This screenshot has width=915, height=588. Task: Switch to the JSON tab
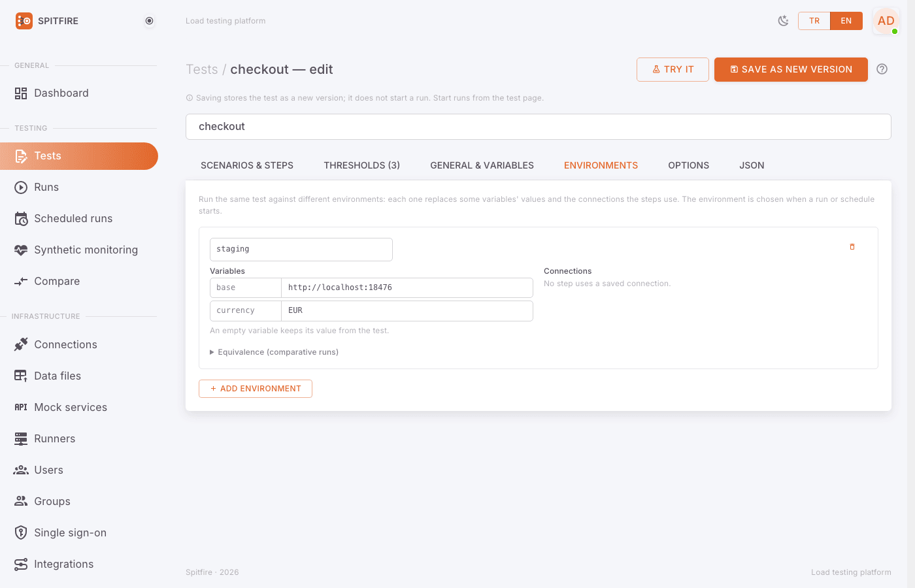[x=752, y=166]
